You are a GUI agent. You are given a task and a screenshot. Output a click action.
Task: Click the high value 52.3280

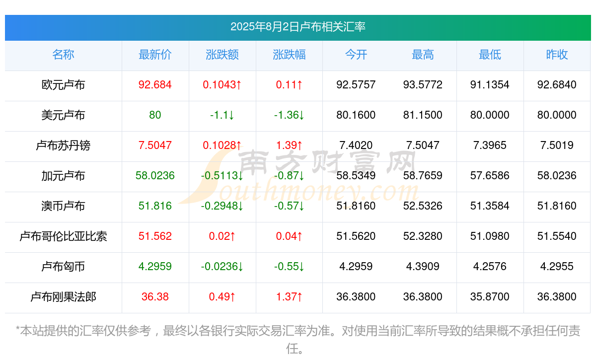[423, 236]
